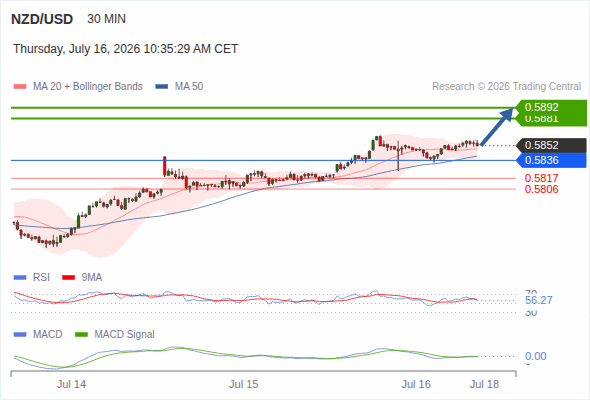The height and width of the screenshot is (400, 590).
Task: Click the RSI value 56.27 label
Action: pyautogui.click(x=539, y=300)
